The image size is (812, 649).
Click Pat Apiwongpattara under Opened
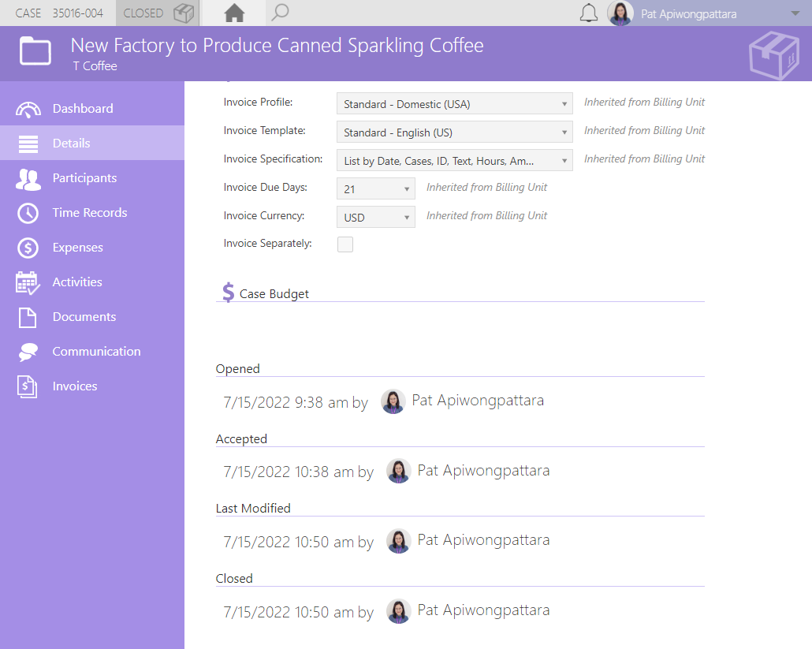(478, 401)
